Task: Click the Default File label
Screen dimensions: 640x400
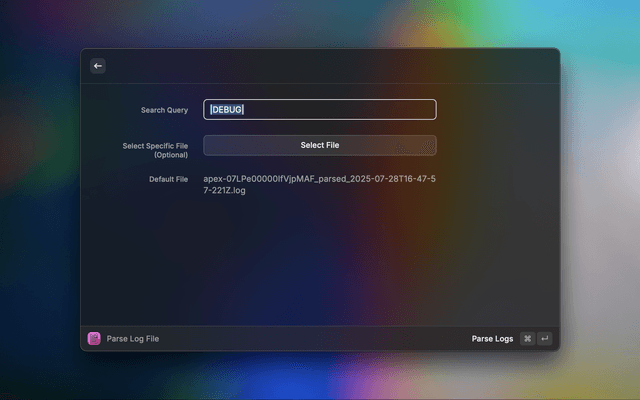Action: coord(168,179)
